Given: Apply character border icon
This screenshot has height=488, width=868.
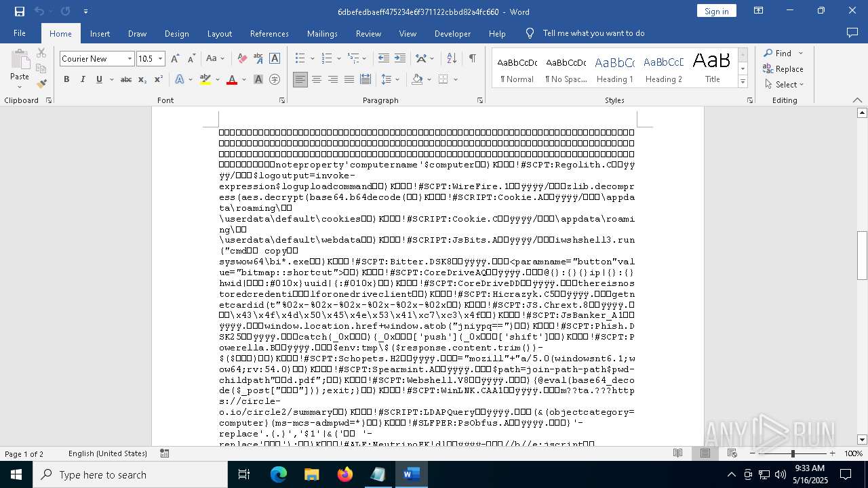Looking at the screenshot, I should [x=275, y=59].
